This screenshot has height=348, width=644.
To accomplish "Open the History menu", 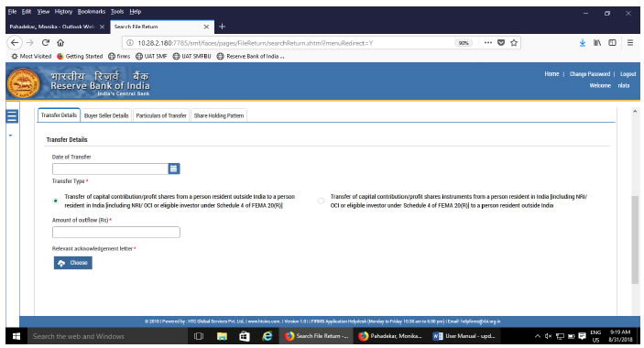I will [x=63, y=12].
